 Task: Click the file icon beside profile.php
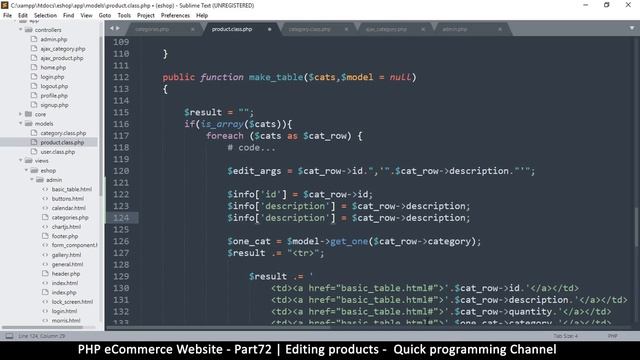coord(34,96)
